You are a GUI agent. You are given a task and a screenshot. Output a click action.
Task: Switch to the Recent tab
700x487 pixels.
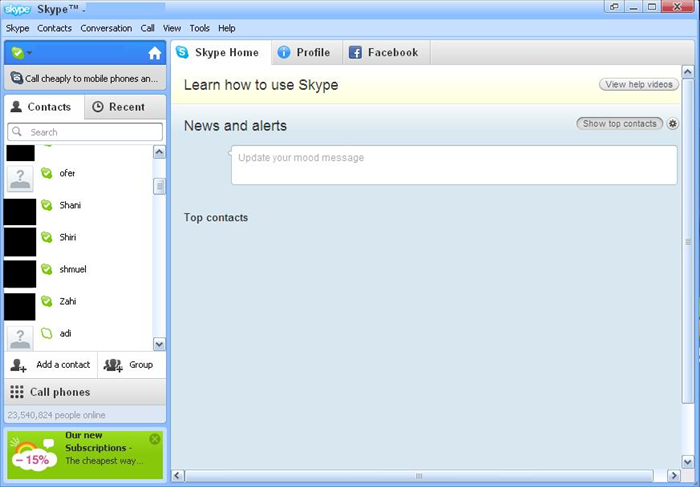(x=125, y=107)
